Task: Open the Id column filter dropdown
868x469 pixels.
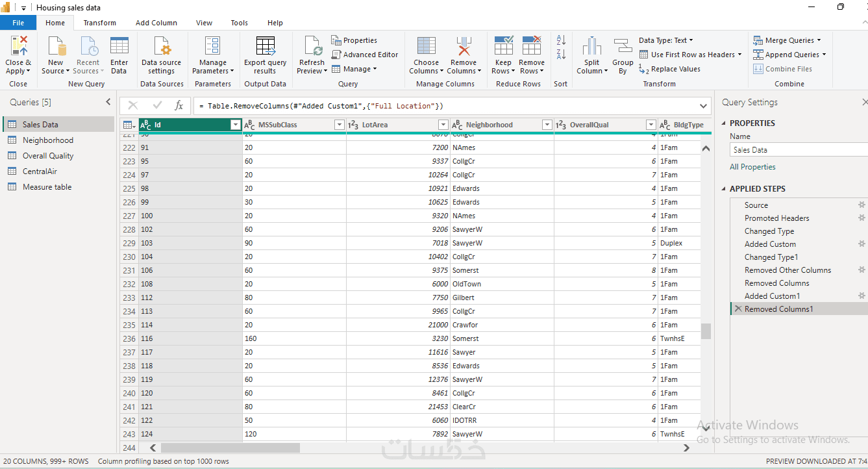Action: point(236,125)
